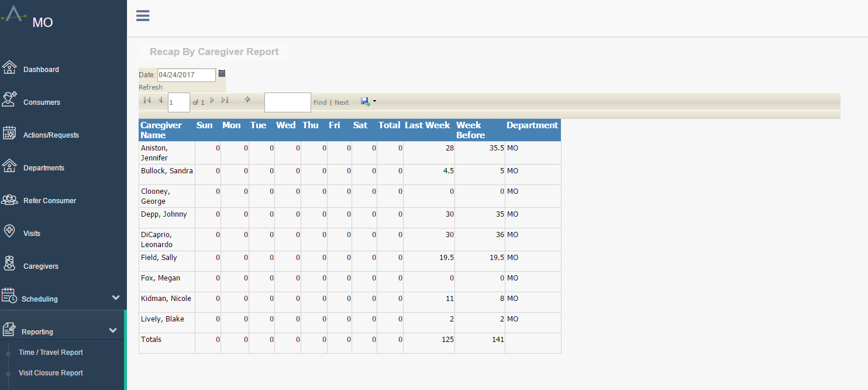Open Actions/Requests from sidebar

coord(51,135)
